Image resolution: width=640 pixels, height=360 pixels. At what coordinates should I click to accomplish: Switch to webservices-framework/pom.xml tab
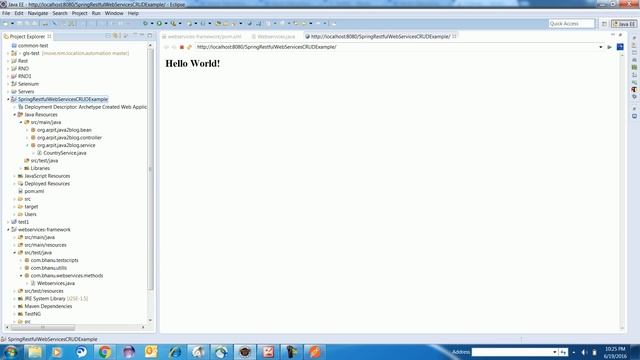coord(204,36)
